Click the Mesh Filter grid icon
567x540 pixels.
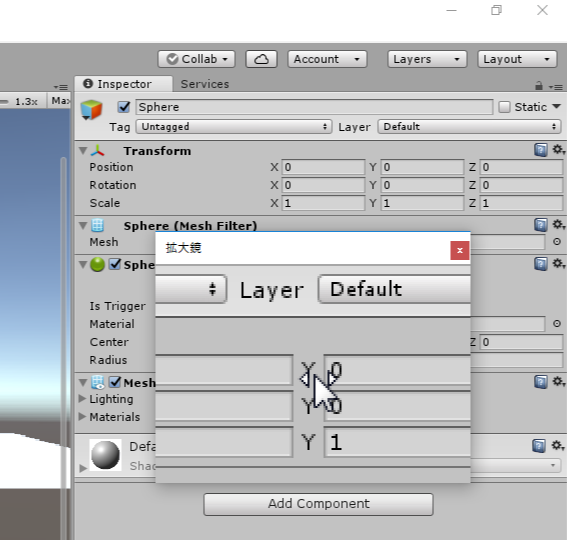(97, 225)
